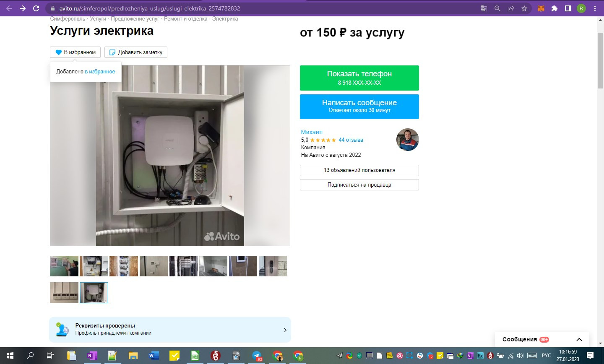Follow the 'в избранное' tooltip link
Viewport: 604px width, 364px height.
pos(100,72)
